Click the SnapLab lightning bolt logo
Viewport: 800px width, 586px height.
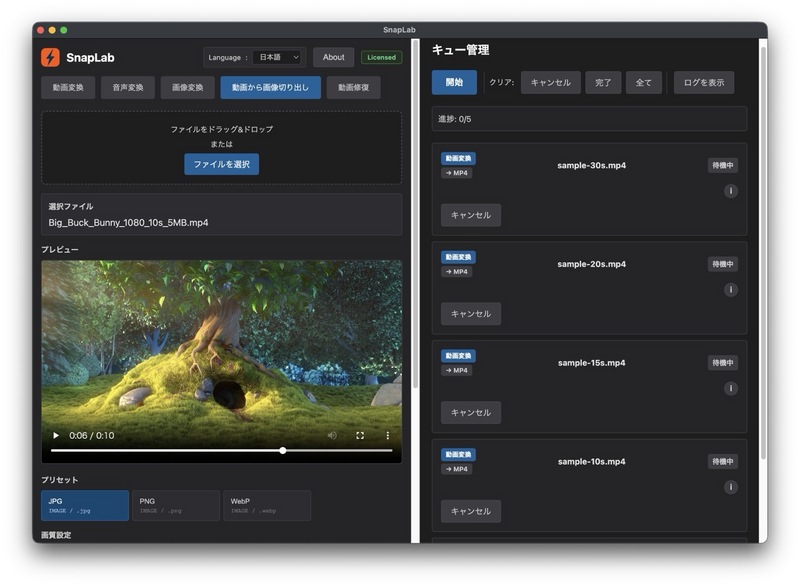tap(50, 58)
